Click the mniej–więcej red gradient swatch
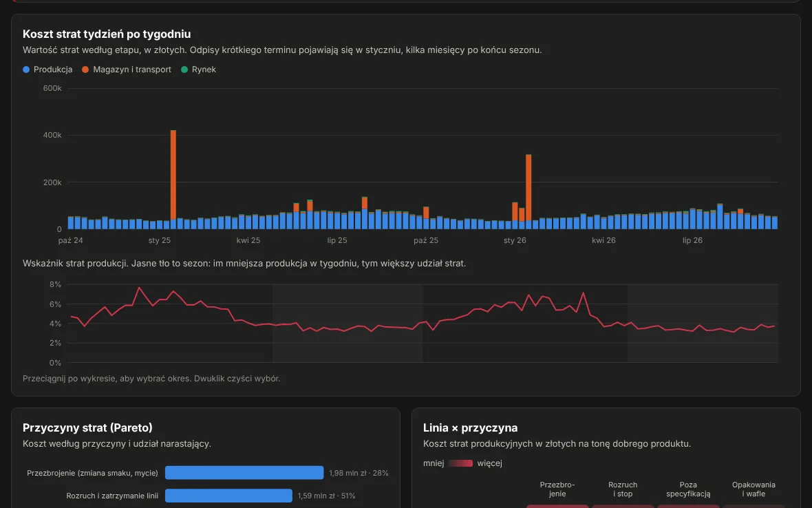Screen dimensions: 812x508 click(x=460, y=463)
